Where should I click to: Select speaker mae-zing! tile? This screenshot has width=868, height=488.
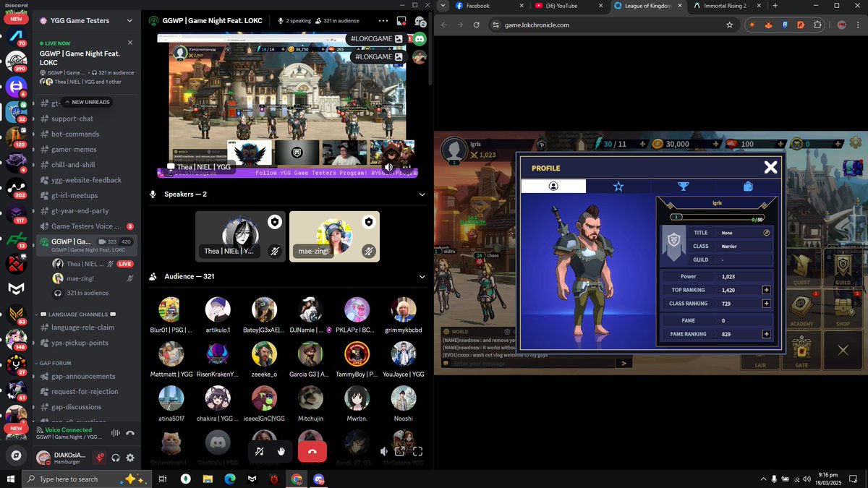pyautogui.click(x=334, y=236)
